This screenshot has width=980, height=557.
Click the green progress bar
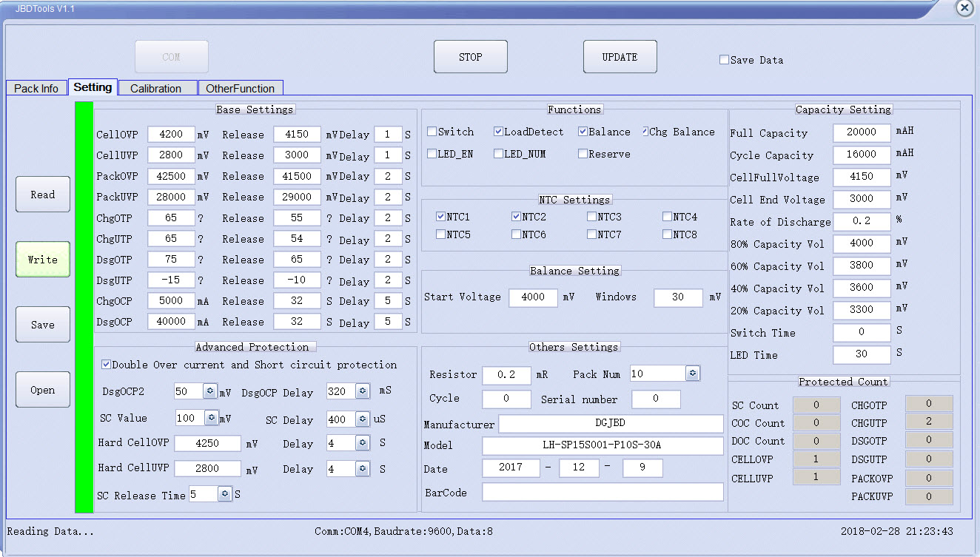[84, 307]
